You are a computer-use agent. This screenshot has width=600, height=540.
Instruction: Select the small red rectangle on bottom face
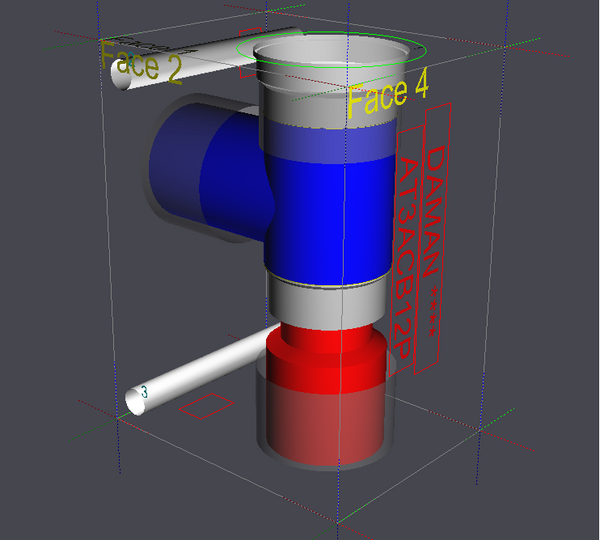pyautogui.click(x=206, y=406)
